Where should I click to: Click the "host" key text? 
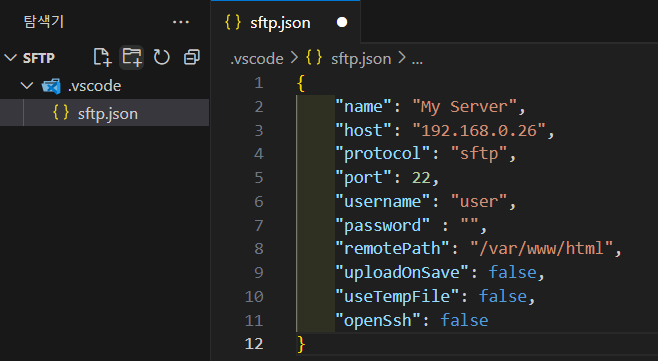[363, 131]
